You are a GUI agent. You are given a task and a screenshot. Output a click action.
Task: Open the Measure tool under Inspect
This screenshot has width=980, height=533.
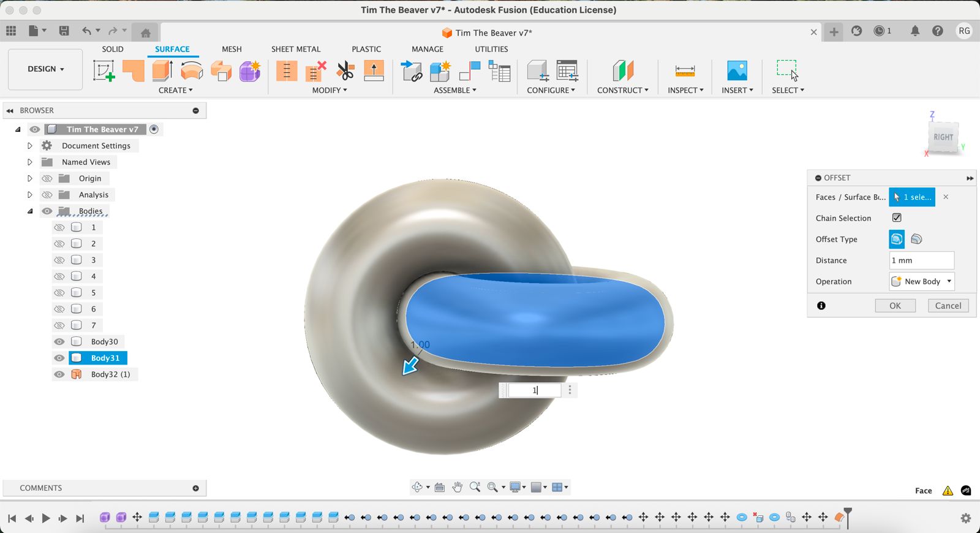(685, 71)
